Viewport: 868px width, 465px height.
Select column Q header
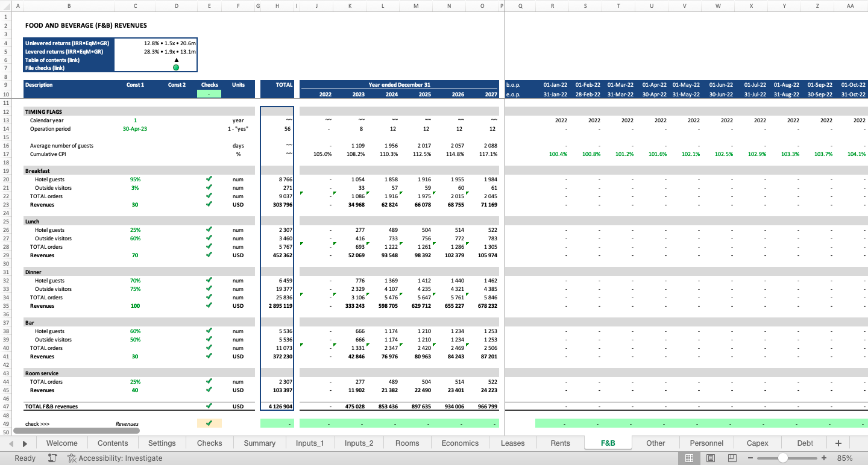click(x=520, y=5)
